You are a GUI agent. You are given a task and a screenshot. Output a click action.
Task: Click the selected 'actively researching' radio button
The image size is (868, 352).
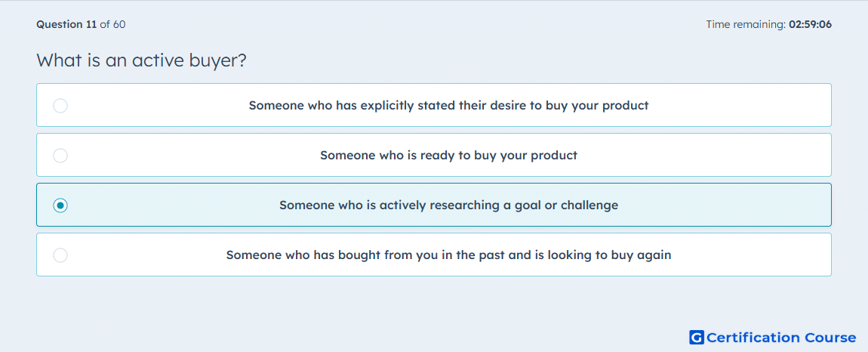(x=60, y=205)
